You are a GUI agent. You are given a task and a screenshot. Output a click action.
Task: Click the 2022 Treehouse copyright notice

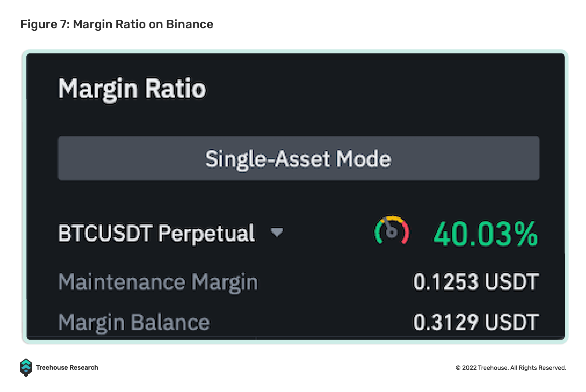click(511, 367)
